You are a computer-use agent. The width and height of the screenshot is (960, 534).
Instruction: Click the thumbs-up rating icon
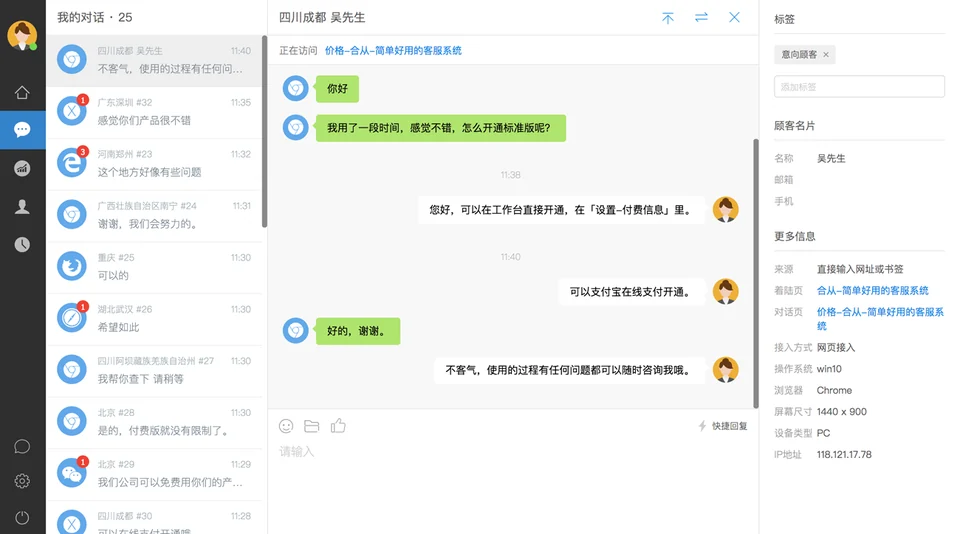[x=338, y=425]
